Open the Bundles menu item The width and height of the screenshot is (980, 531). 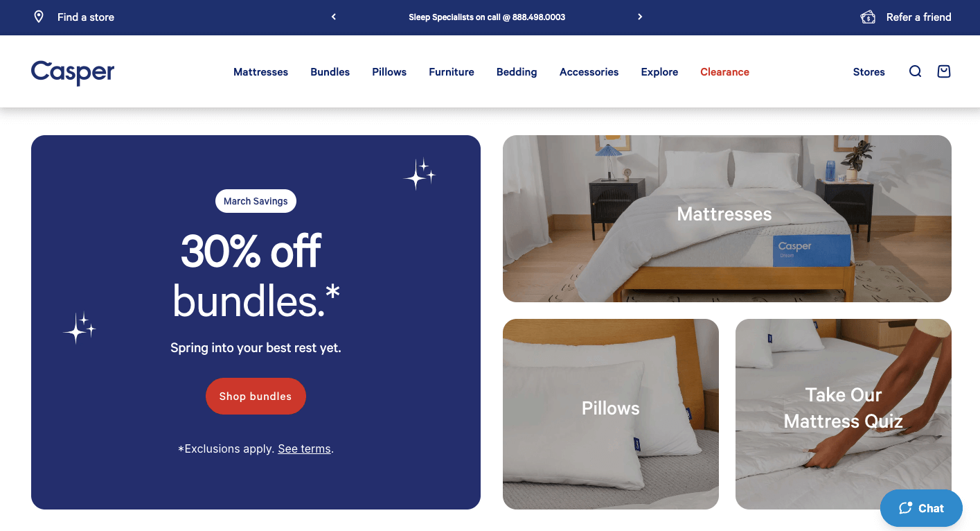330,71
